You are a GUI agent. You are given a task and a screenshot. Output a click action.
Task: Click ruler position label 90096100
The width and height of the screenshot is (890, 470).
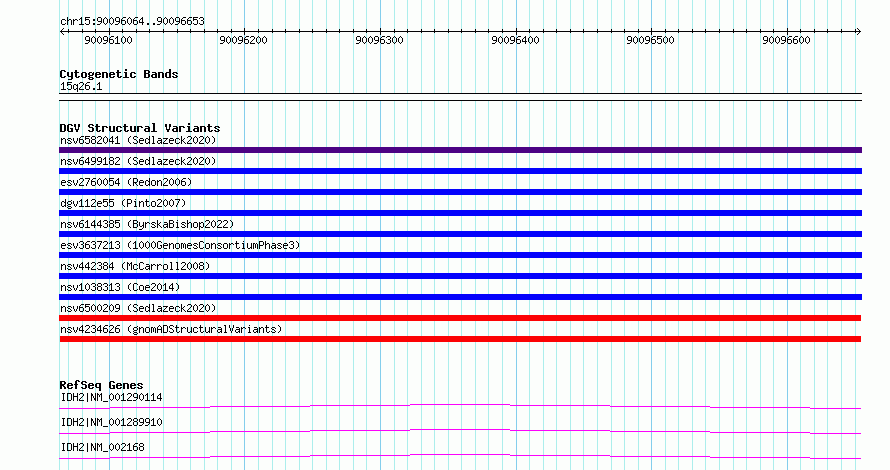[x=108, y=40]
